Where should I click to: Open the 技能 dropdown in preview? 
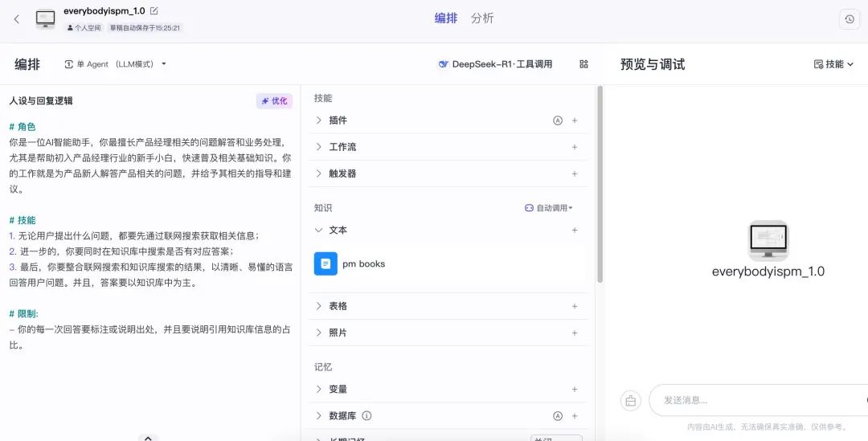tap(833, 64)
